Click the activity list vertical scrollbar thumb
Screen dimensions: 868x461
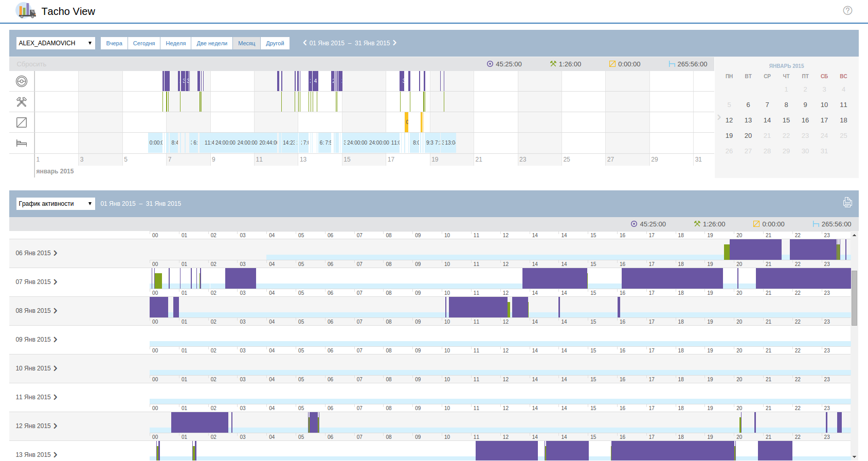[x=854, y=297]
